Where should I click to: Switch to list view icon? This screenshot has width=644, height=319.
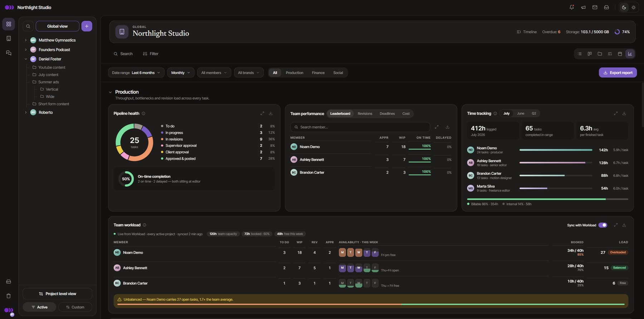click(580, 54)
